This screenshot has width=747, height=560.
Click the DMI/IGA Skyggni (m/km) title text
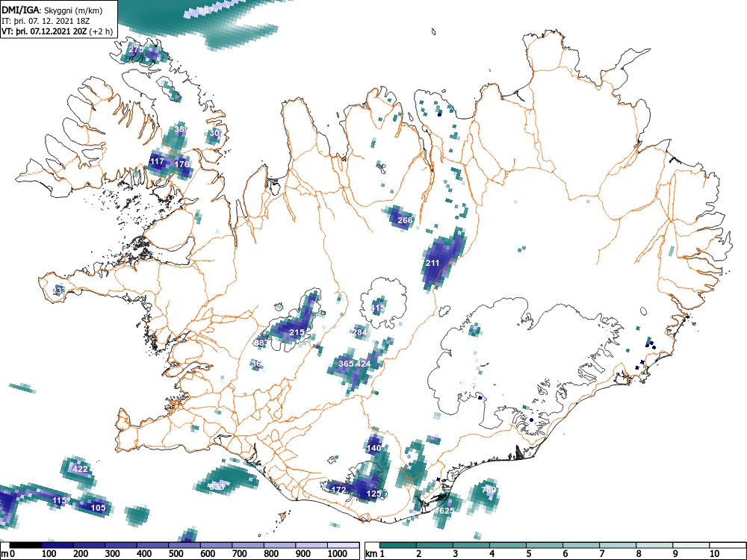click(x=52, y=10)
